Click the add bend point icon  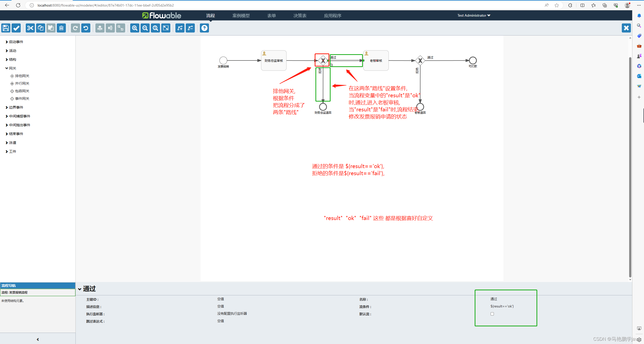180,28
